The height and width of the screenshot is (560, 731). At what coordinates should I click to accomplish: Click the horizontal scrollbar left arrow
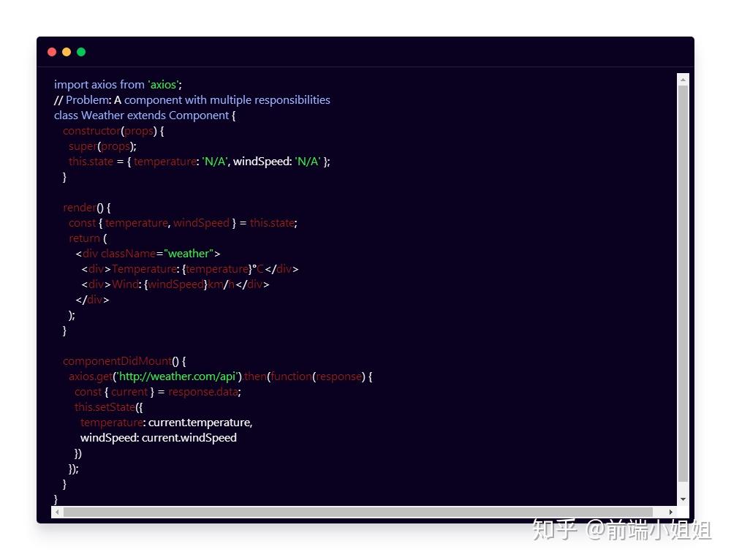pos(57,512)
